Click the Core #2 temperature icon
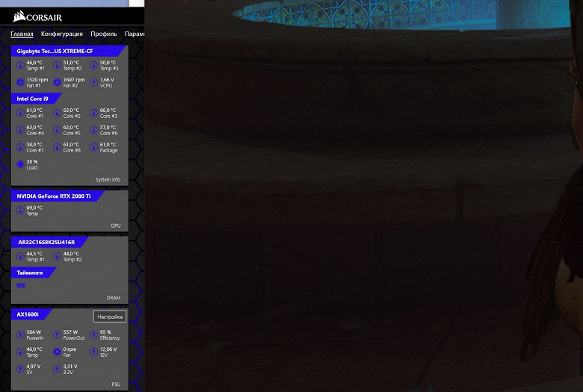583x392 pixels. point(57,113)
